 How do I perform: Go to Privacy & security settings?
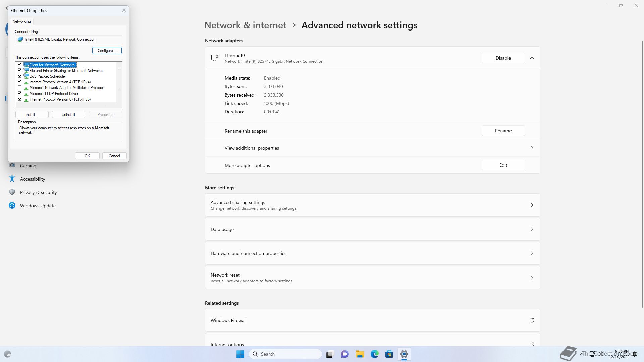click(38, 192)
